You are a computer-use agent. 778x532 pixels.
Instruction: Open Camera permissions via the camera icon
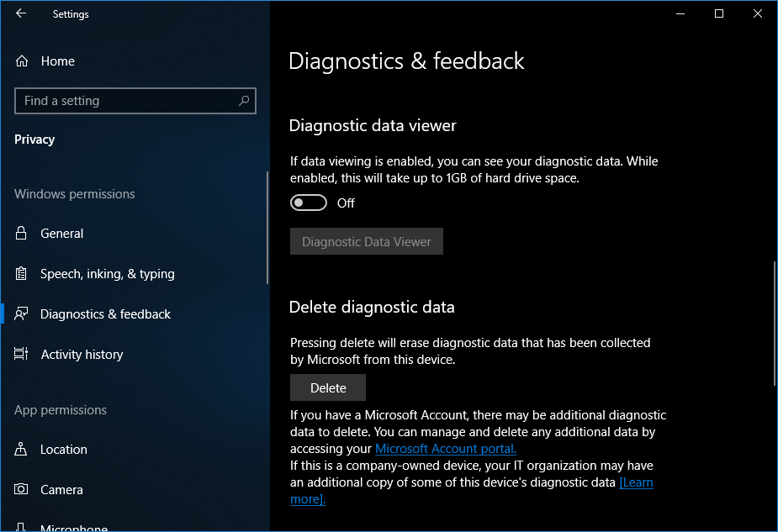(22, 490)
